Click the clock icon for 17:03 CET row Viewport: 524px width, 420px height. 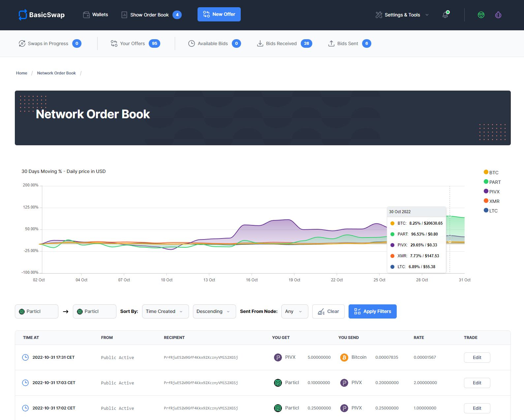coord(25,383)
